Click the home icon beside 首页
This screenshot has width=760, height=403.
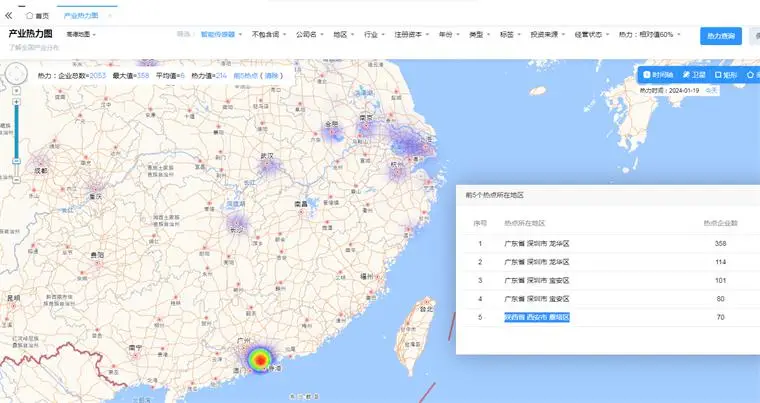pyautogui.click(x=30, y=16)
